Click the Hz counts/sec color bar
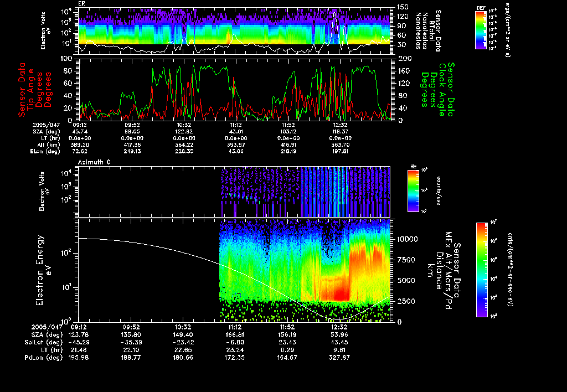Screen dimensions: 567x392 413,191
